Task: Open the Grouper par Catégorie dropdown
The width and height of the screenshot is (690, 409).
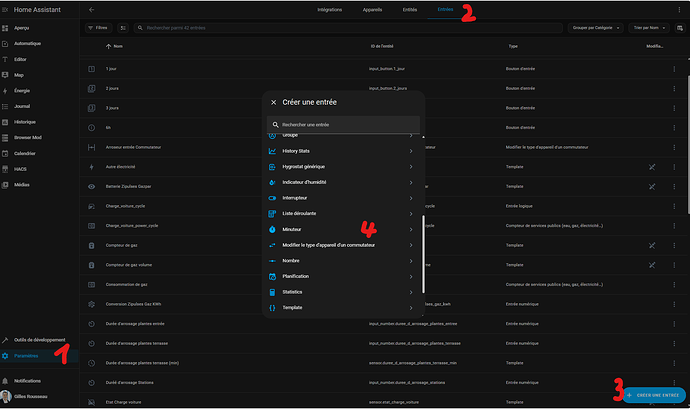Action: (598, 28)
